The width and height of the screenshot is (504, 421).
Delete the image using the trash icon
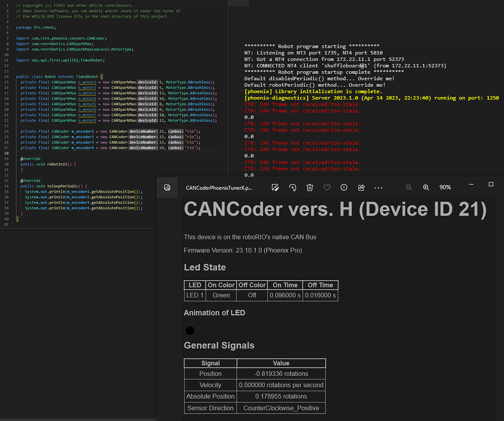point(310,187)
